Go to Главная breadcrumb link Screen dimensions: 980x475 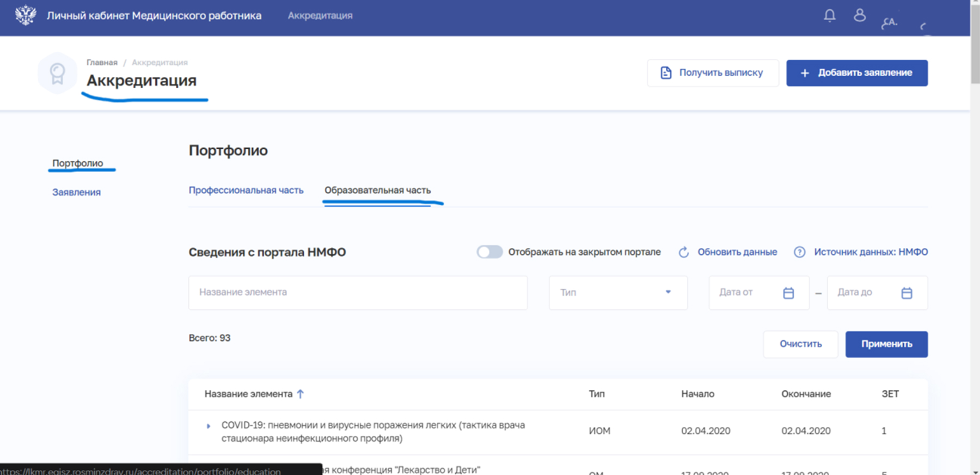[x=102, y=63]
